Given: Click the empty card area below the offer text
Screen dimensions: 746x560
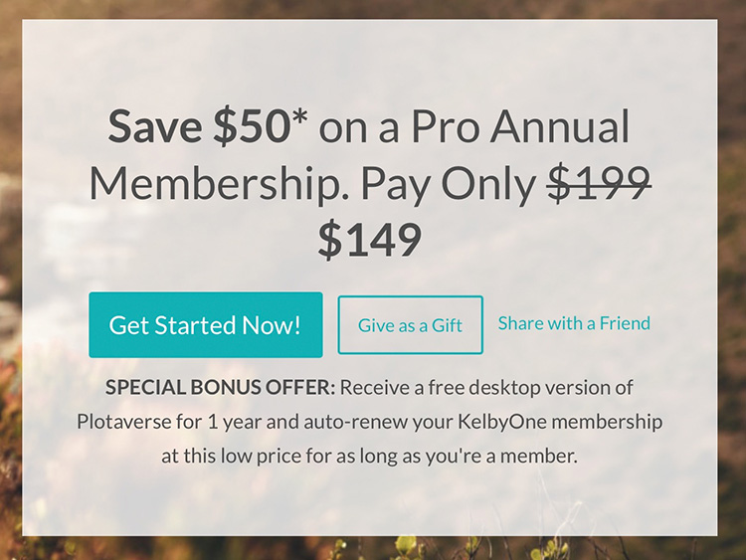Looking at the screenshot, I should 369,502.
